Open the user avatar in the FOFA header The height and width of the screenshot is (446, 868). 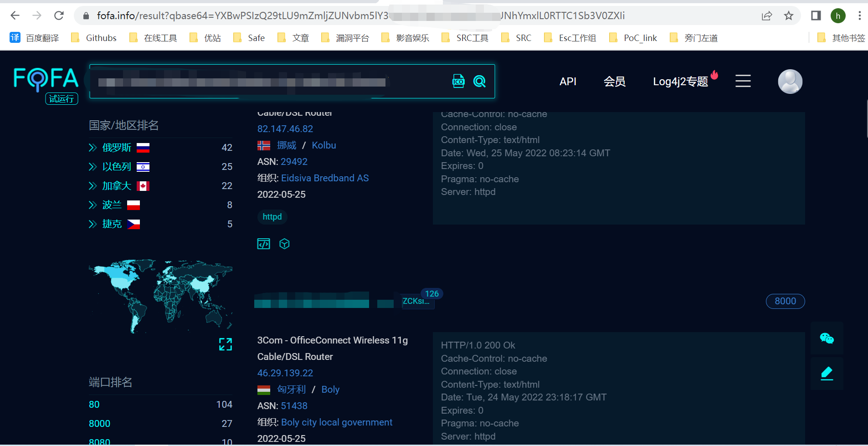point(790,81)
